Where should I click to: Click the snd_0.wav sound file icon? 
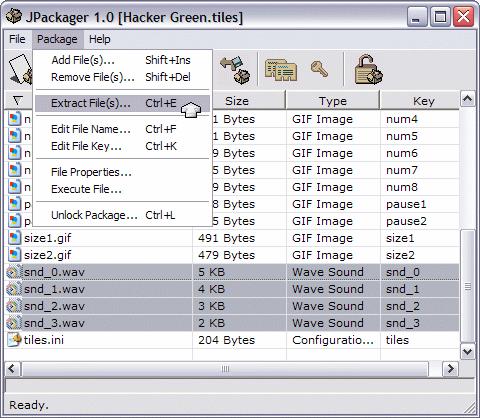pyautogui.click(x=14, y=272)
